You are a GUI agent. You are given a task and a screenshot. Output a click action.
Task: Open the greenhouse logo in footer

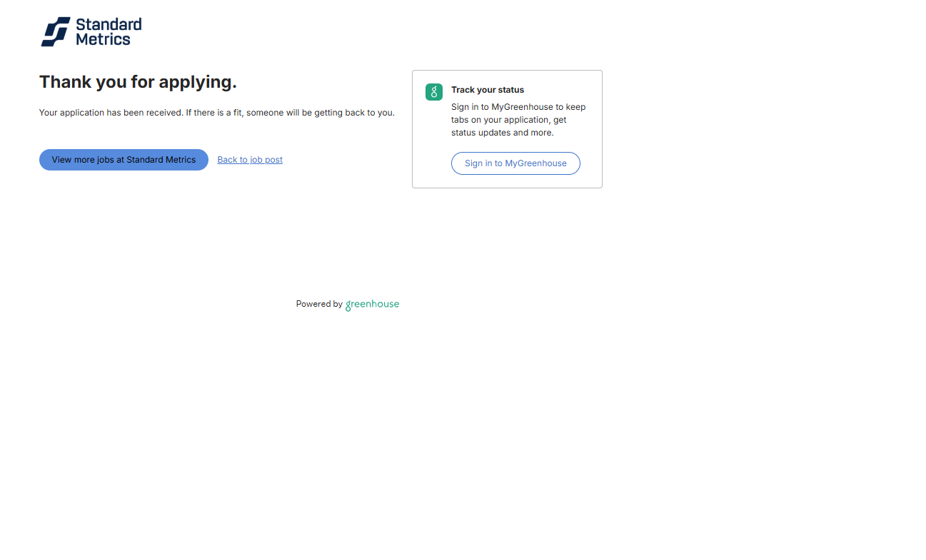point(372,305)
